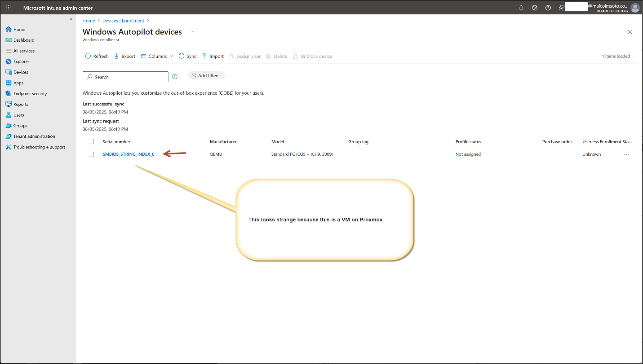This screenshot has width=643, height=364.
Task: Open more options next to page title
Action: point(193,32)
